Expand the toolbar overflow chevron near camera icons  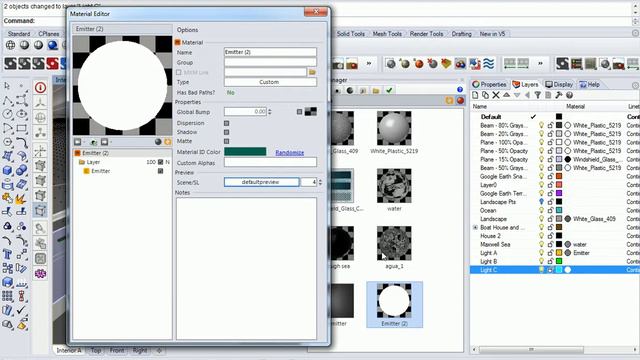tap(369, 63)
